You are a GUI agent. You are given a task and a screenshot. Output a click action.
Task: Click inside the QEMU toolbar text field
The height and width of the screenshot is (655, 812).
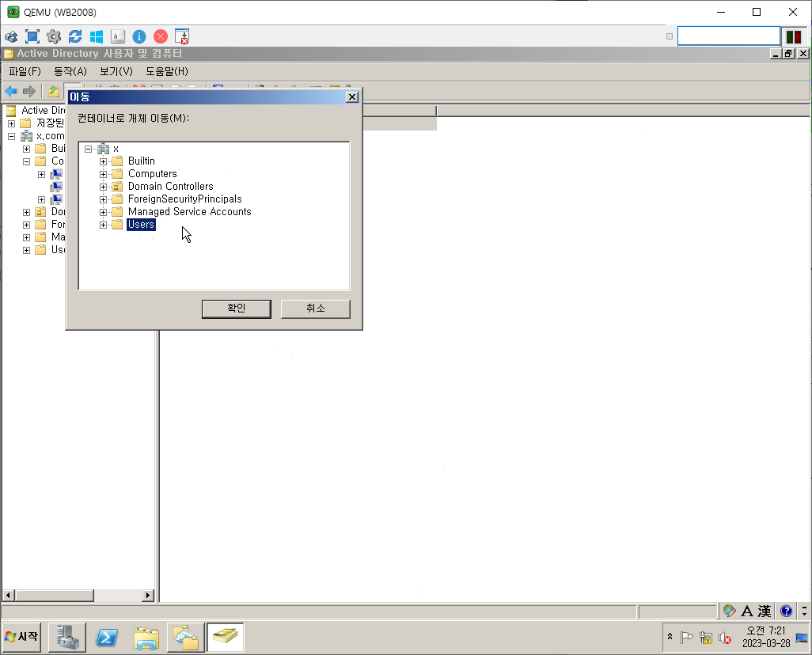729,36
